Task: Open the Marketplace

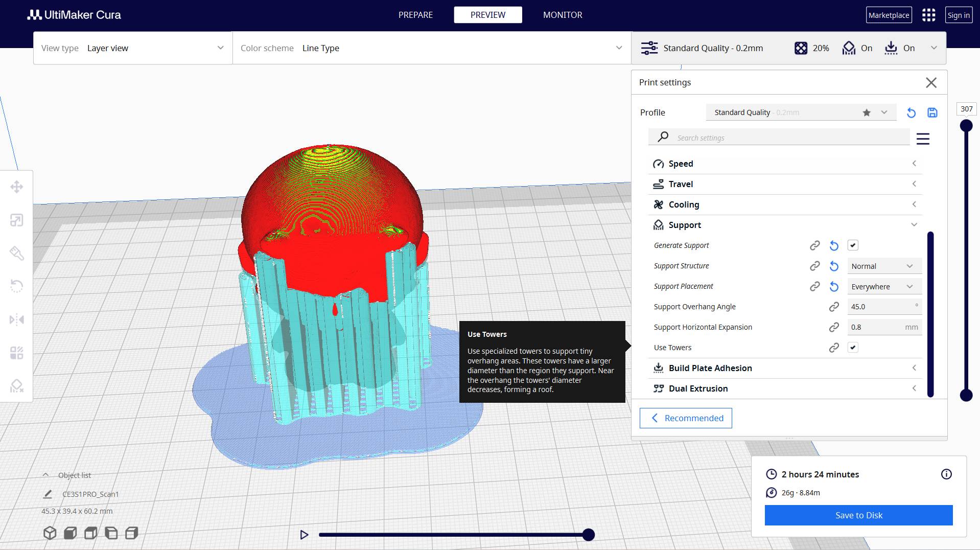Action: pyautogui.click(x=889, y=15)
